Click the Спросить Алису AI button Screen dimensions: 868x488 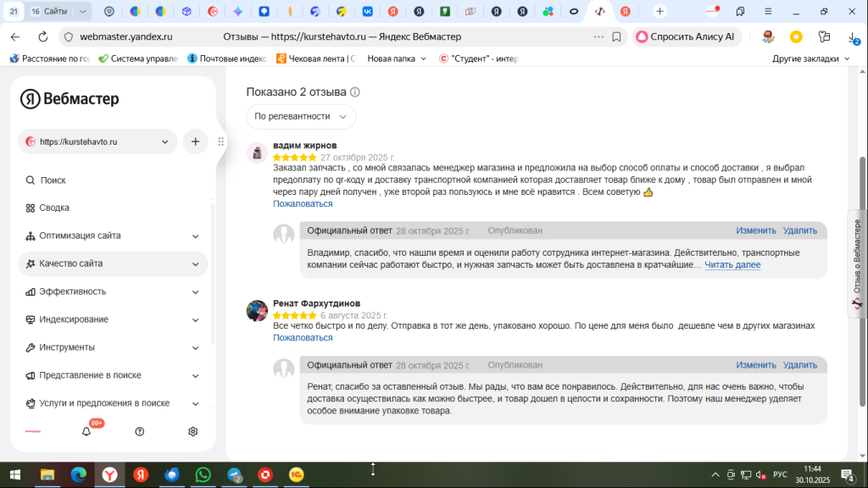point(687,37)
